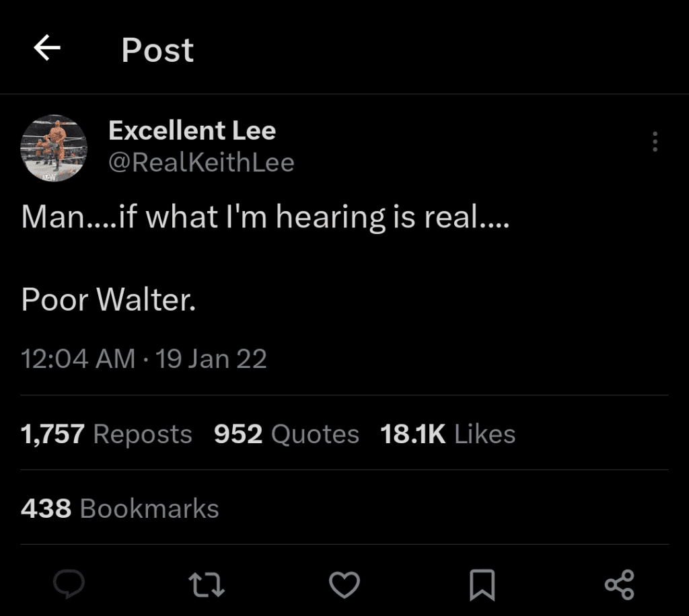
Task: Like the post with heart icon
Action: tap(344, 585)
